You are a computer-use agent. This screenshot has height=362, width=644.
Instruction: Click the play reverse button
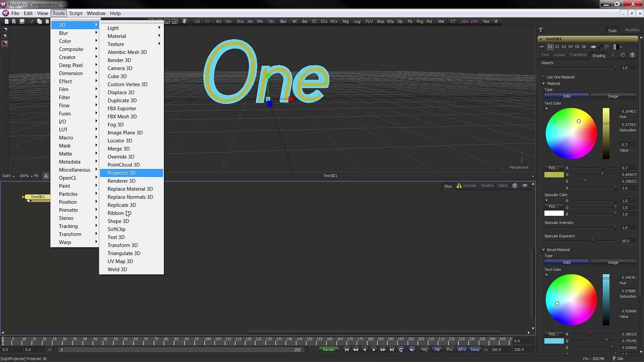(x=364, y=349)
